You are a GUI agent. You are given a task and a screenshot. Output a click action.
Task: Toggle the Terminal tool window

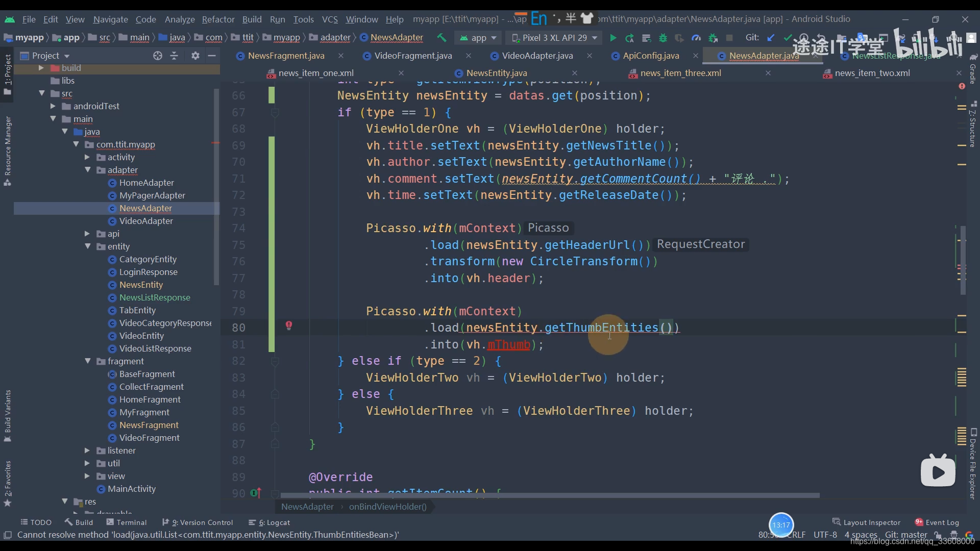pos(126,522)
